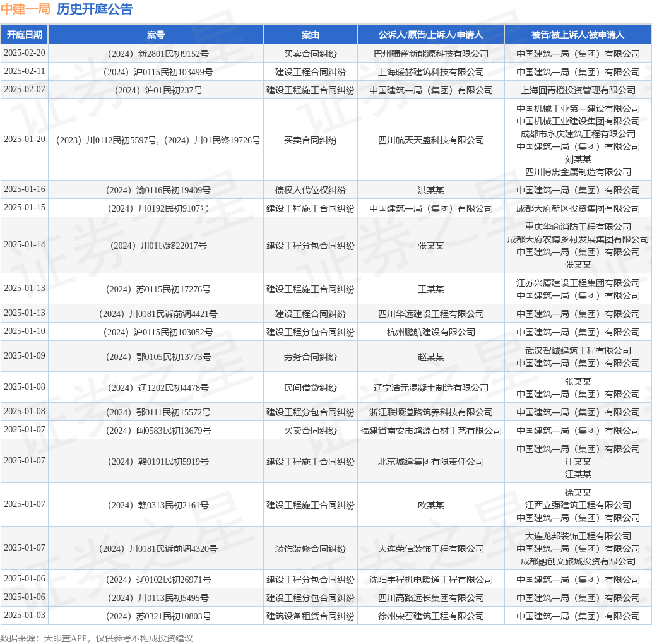Click case number (2024)赣0191民初5919号
The width and height of the screenshot is (652, 644).
tap(158, 462)
